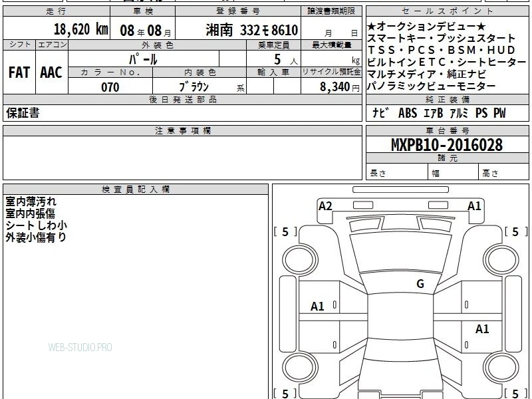
Task: Click the マルチメディア・純正ナビ line
Action: click(x=427, y=74)
